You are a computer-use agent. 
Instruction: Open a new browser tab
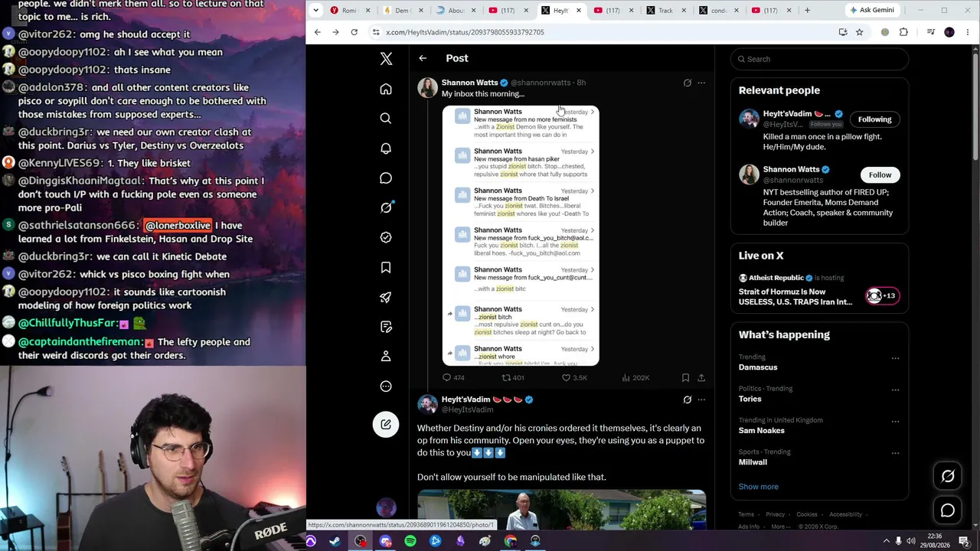click(x=807, y=11)
